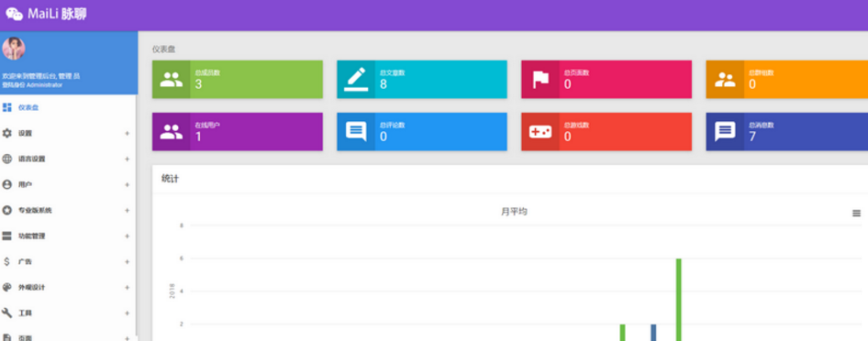Viewport: 868px width, 341px height.
Task: Open the 语言设置 sidebar menu item
Action: 68,159
